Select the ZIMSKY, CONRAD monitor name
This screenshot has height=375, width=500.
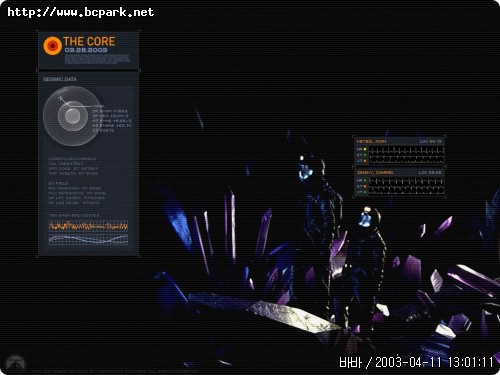(x=375, y=172)
